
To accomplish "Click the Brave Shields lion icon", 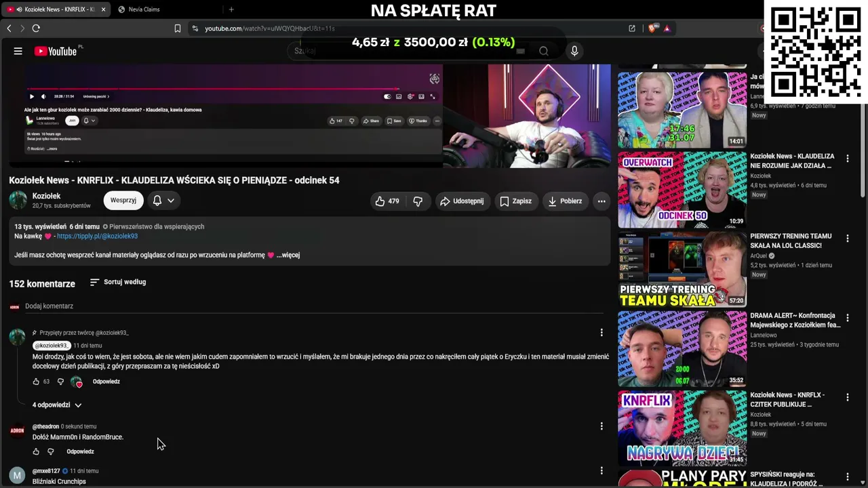I will pyautogui.click(x=652, y=28).
